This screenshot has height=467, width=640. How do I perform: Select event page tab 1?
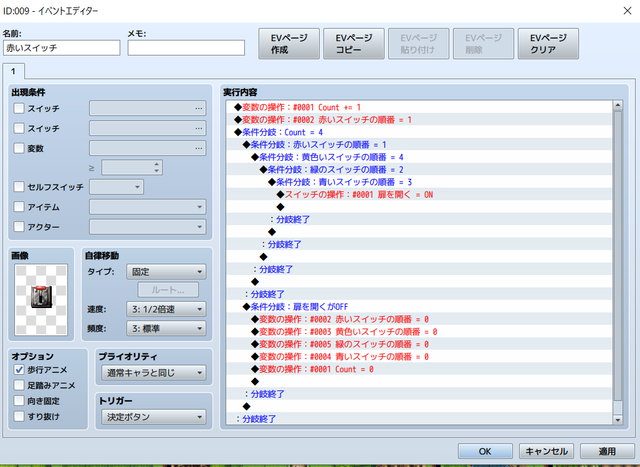tap(13, 71)
